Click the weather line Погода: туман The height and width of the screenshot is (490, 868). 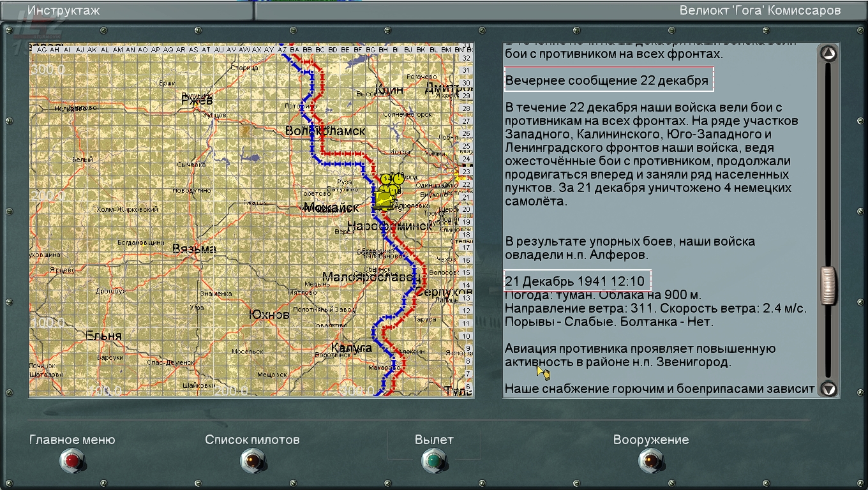pos(603,295)
